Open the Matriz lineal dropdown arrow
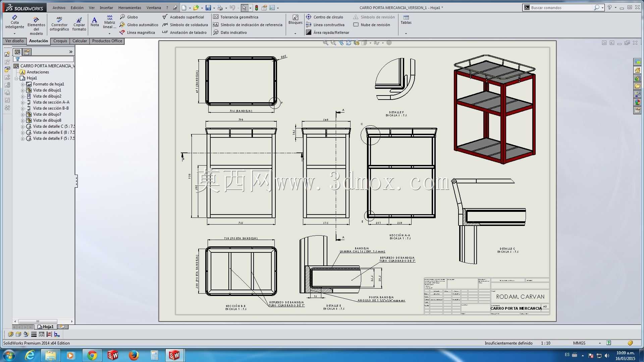This screenshot has height=362, width=644. click(x=109, y=34)
